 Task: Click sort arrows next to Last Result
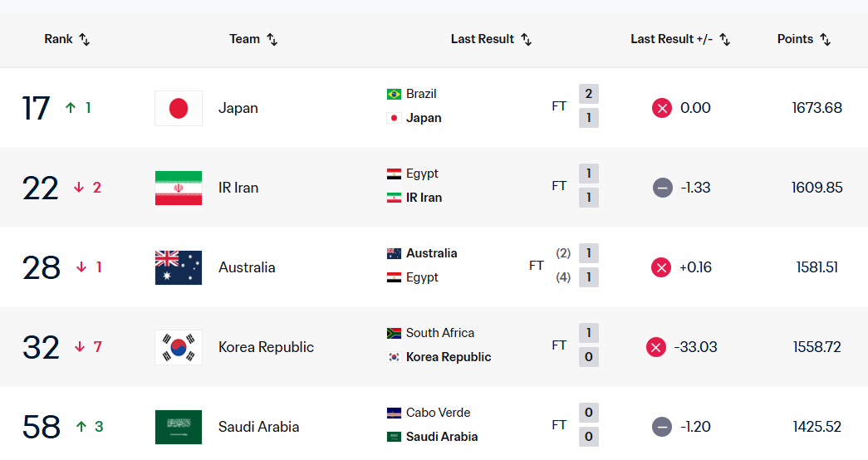pyautogui.click(x=526, y=39)
